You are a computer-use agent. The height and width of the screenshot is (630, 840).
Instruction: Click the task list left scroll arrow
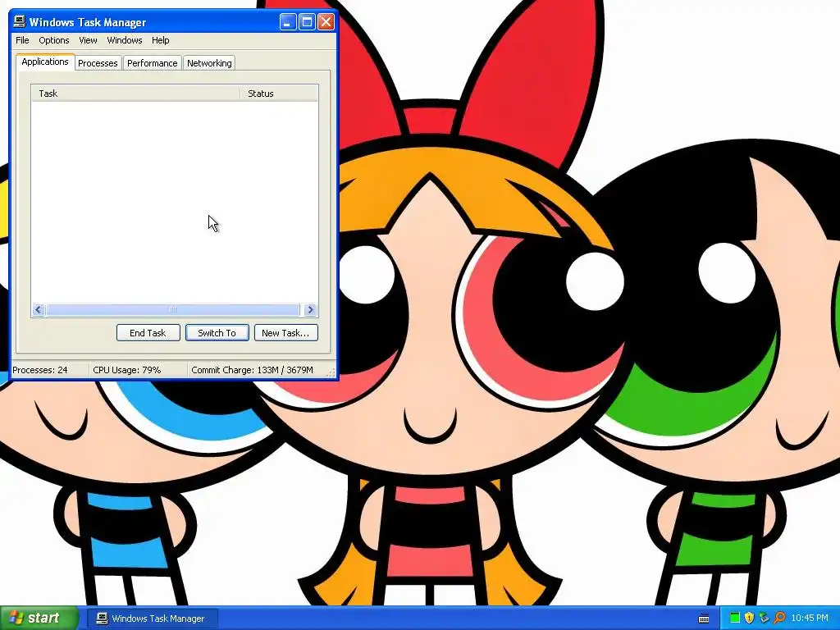[38, 309]
